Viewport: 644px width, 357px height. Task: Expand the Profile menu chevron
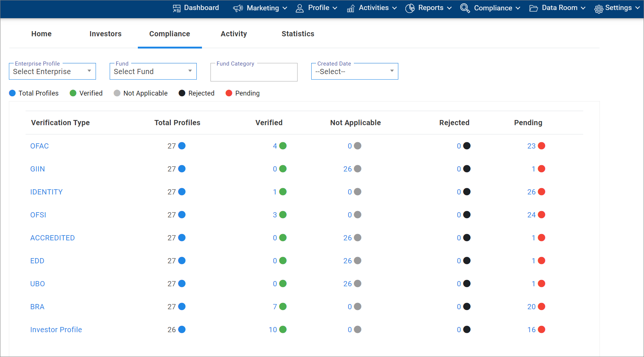pyautogui.click(x=335, y=8)
